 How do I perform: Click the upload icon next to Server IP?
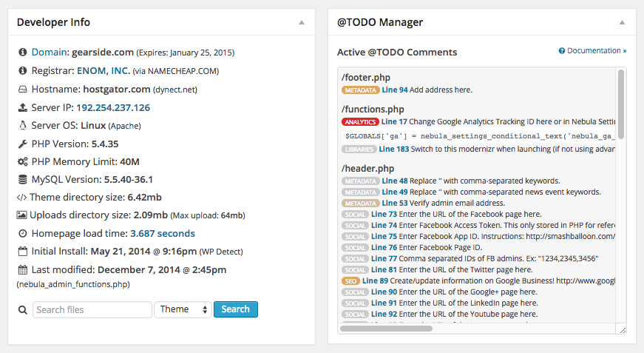pos(23,107)
